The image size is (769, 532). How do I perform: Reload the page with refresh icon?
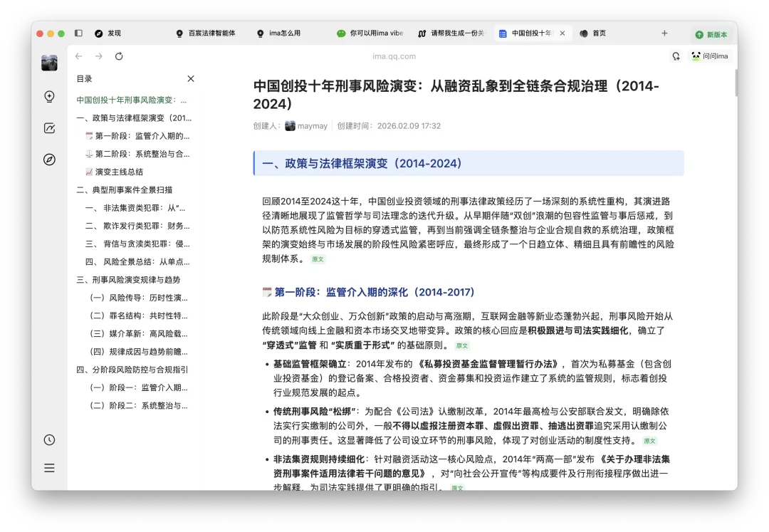tap(119, 56)
